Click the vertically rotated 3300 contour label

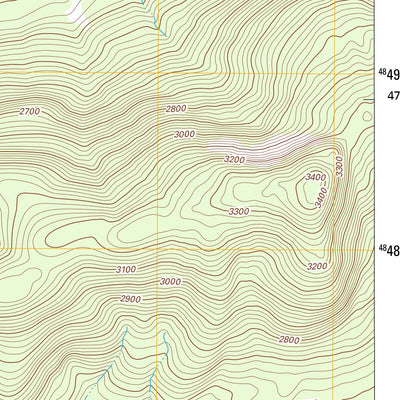pos(340,167)
